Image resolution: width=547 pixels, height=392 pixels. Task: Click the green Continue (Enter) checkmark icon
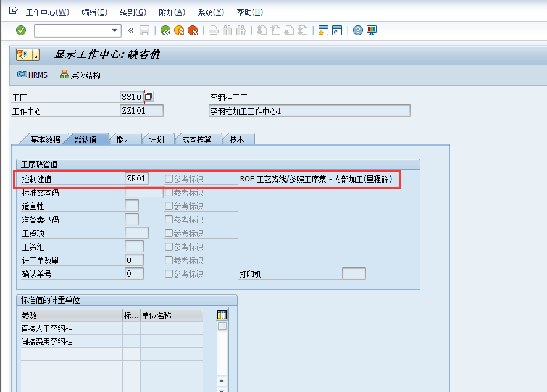(20, 30)
